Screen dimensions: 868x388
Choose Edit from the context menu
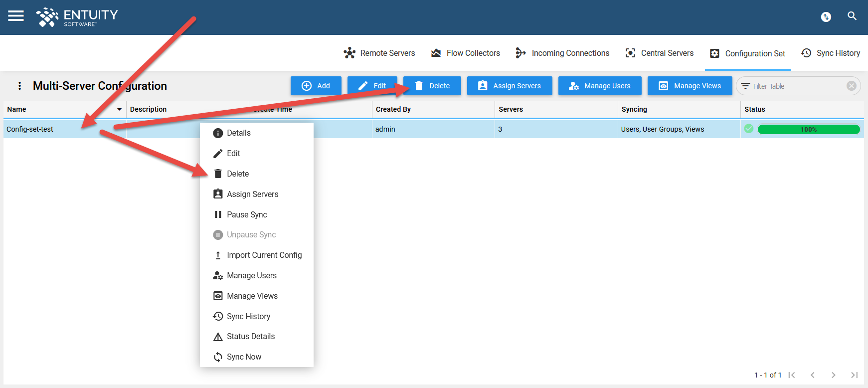coord(257,153)
